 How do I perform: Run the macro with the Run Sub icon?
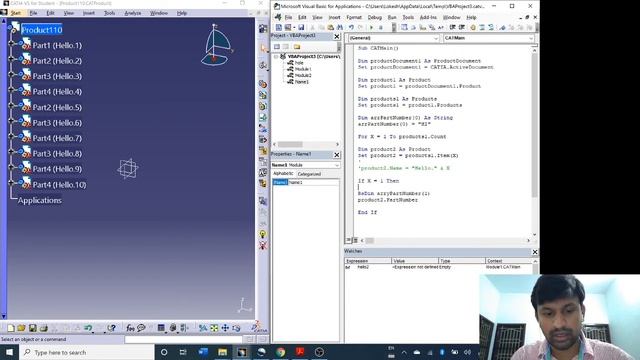[371, 27]
